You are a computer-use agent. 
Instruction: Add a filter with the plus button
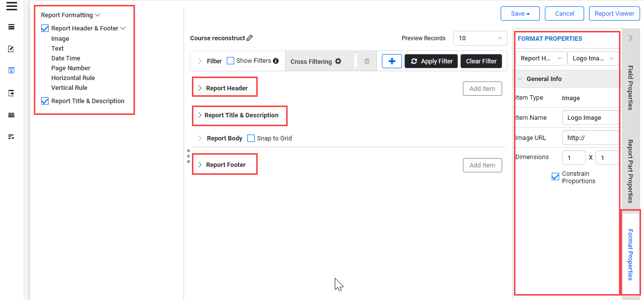coord(392,61)
